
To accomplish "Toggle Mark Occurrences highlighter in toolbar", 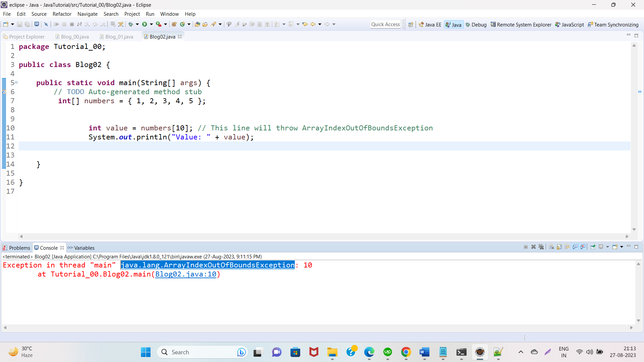I will [237, 24].
